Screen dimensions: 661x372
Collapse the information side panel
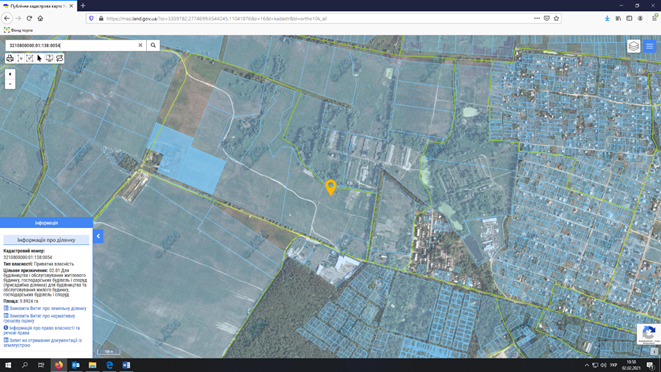click(x=98, y=236)
